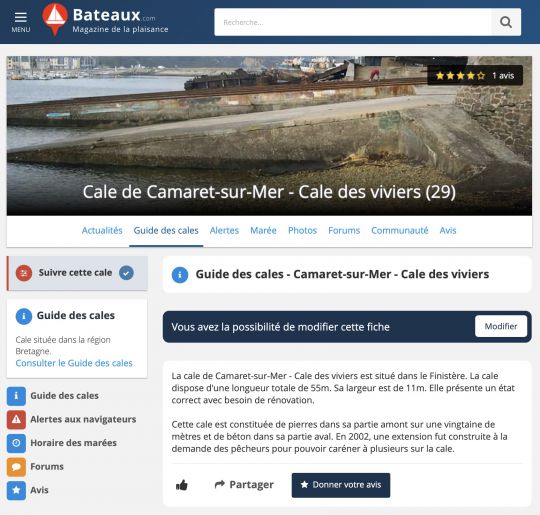Click the Partager share link

(x=244, y=485)
